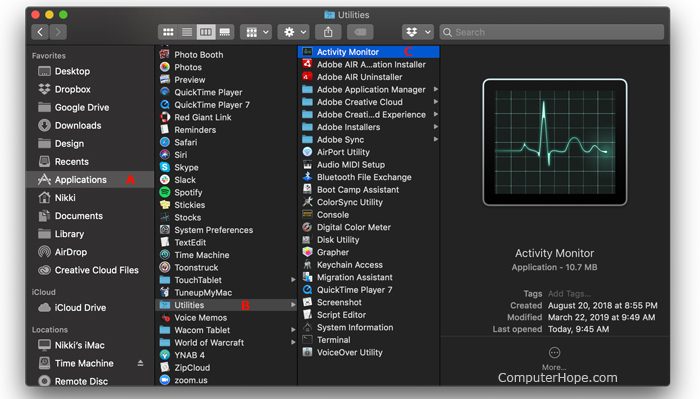Select the Photo Booth app icon

point(165,54)
